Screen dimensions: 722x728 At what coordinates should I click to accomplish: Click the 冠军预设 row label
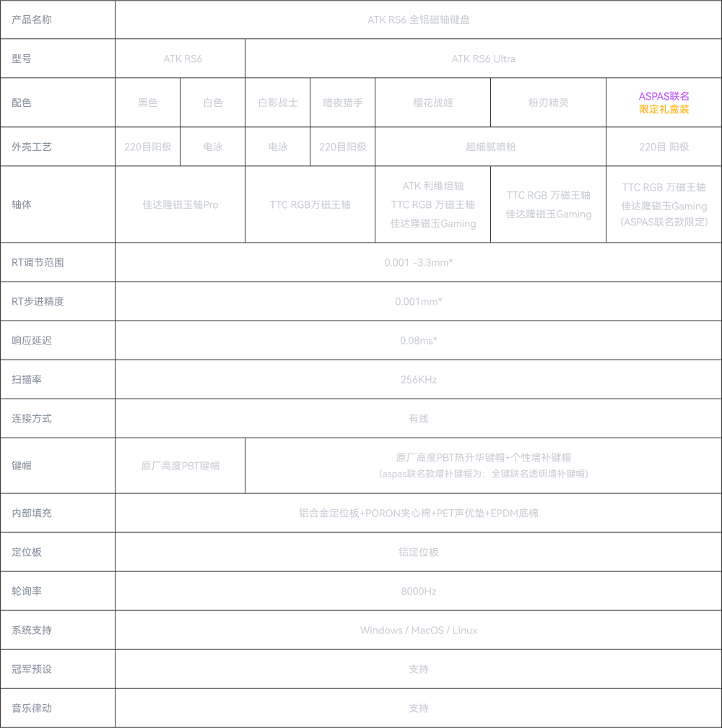(32, 669)
